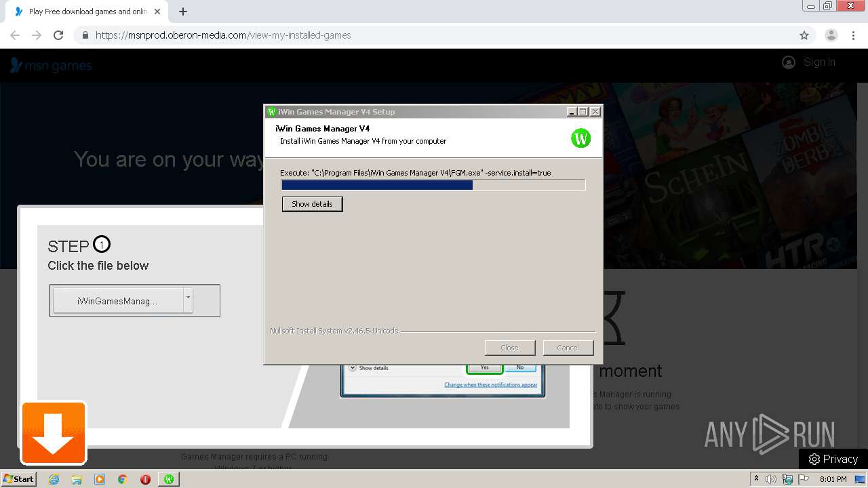Show hidden system tray icons
This screenshot has height=488, width=868.
pos(756,479)
